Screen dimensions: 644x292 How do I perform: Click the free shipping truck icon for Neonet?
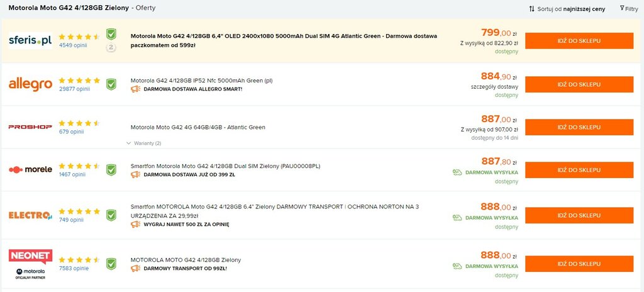(457, 266)
